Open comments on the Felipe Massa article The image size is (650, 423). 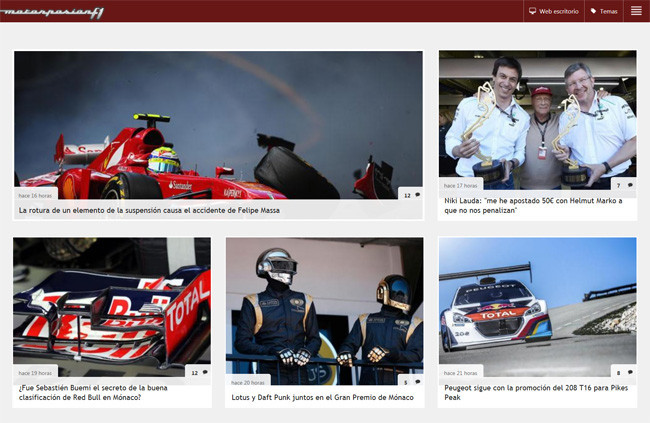coord(412,195)
